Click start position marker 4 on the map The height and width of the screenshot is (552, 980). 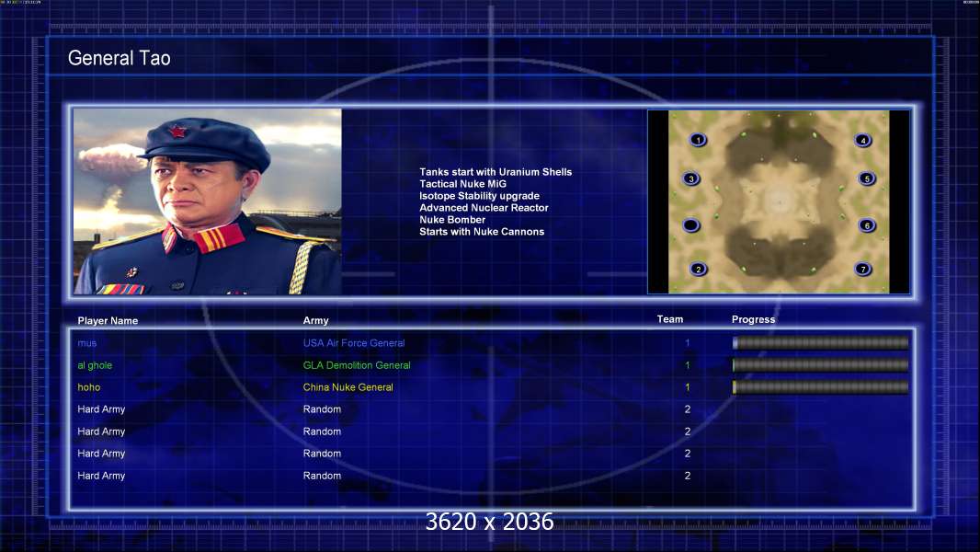coord(863,140)
